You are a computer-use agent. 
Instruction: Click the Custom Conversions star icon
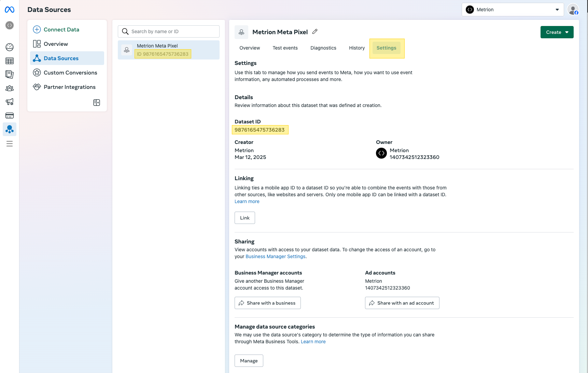(37, 72)
